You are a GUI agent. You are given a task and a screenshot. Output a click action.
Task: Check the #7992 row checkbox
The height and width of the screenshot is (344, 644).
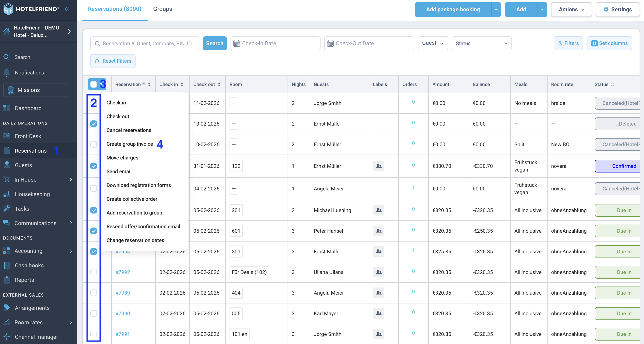(93, 272)
